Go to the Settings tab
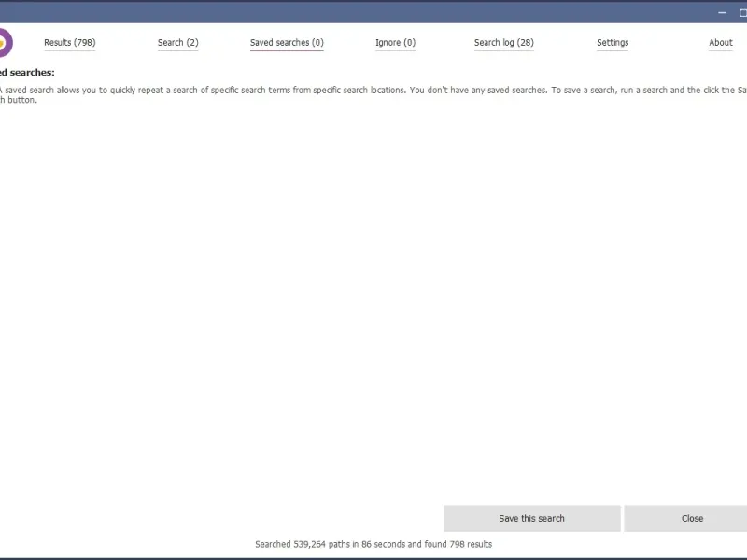The image size is (747, 560). coord(613,42)
